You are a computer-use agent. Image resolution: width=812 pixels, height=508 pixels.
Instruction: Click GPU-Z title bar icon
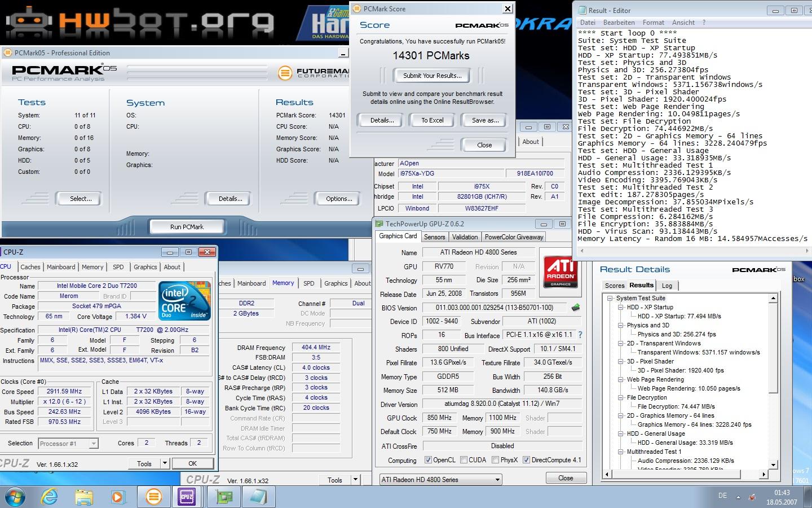pyautogui.click(x=379, y=224)
